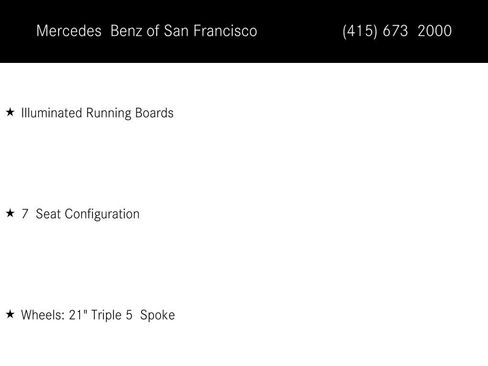This screenshot has height=366, width=488.
Task: Click the Wheels: label
Action: (42, 315)
